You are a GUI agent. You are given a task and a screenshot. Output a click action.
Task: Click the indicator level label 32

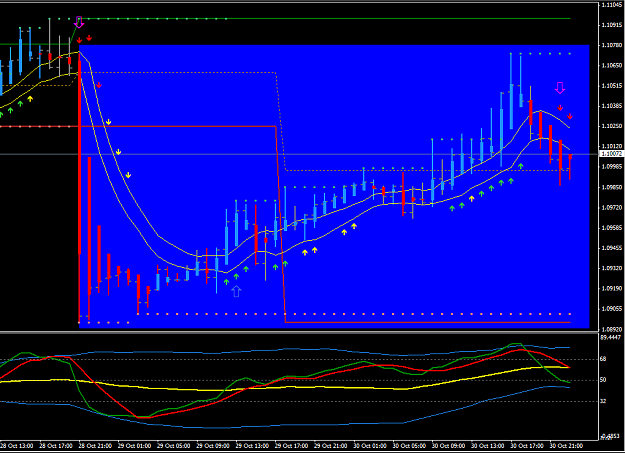tap(603, 401)
